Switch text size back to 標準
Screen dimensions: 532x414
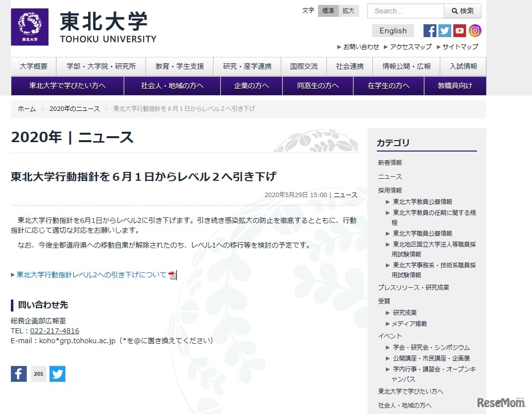tap(328, 10)
